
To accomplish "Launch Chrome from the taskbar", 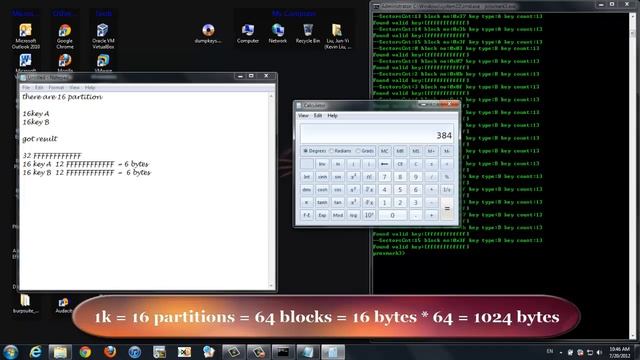I will (85, 352).
